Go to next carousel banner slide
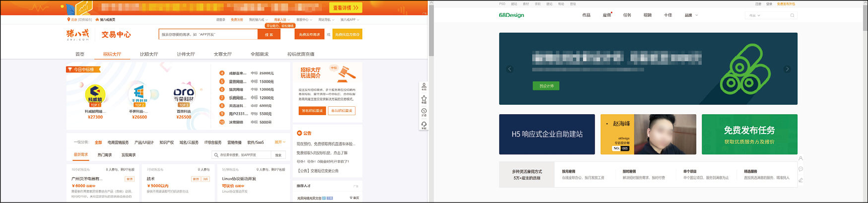 pos(787,69)
